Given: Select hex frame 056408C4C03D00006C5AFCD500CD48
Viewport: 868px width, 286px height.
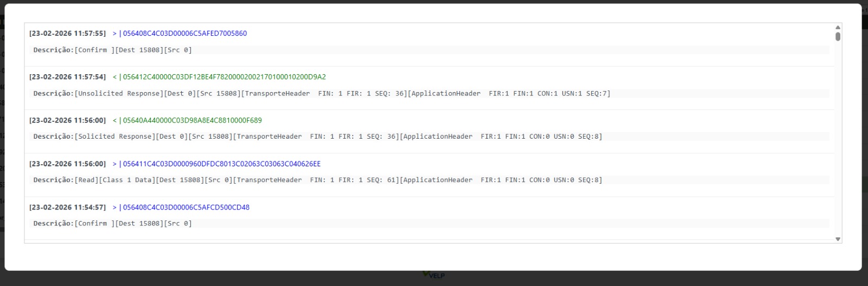Looking at the screenshot, I should [186, 207].
